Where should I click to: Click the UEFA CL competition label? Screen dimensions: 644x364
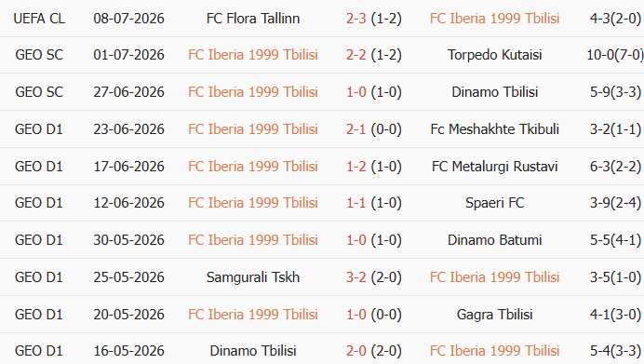pyautogui.click(x=39, y=19)
